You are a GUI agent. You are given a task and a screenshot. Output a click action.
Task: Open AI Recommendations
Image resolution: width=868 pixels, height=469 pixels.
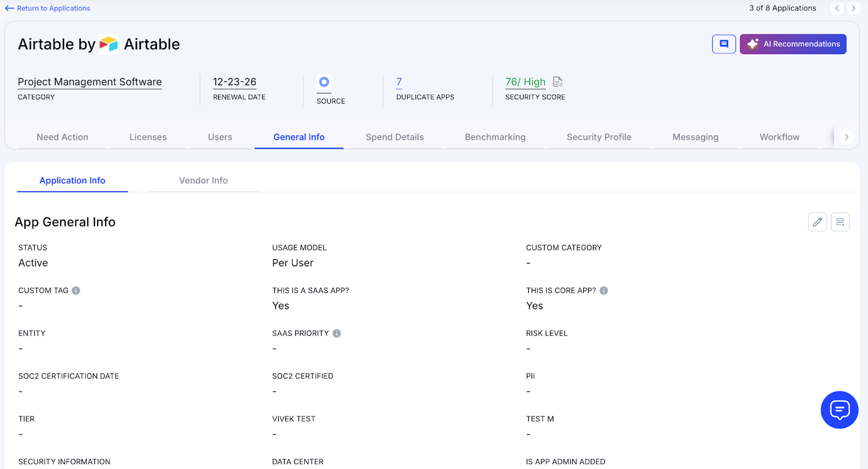[793, 44]
